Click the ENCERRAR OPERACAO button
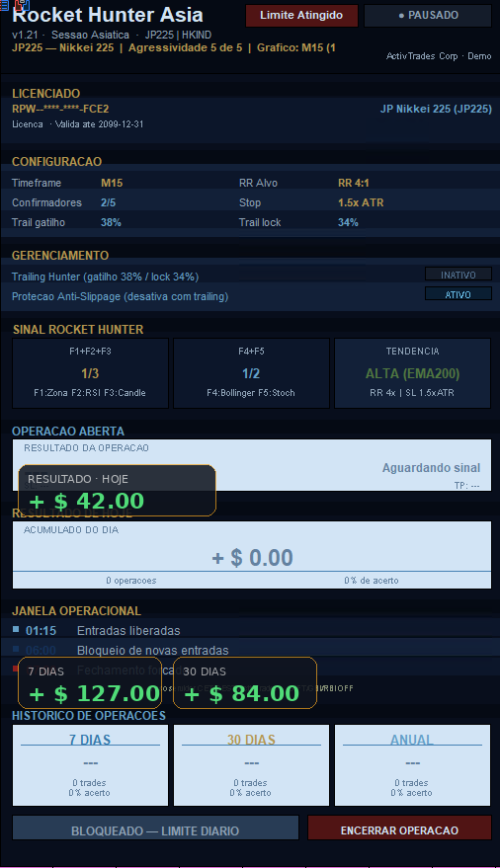The height and width of the screenshot is (868, 500). click(x=399, y=829)
